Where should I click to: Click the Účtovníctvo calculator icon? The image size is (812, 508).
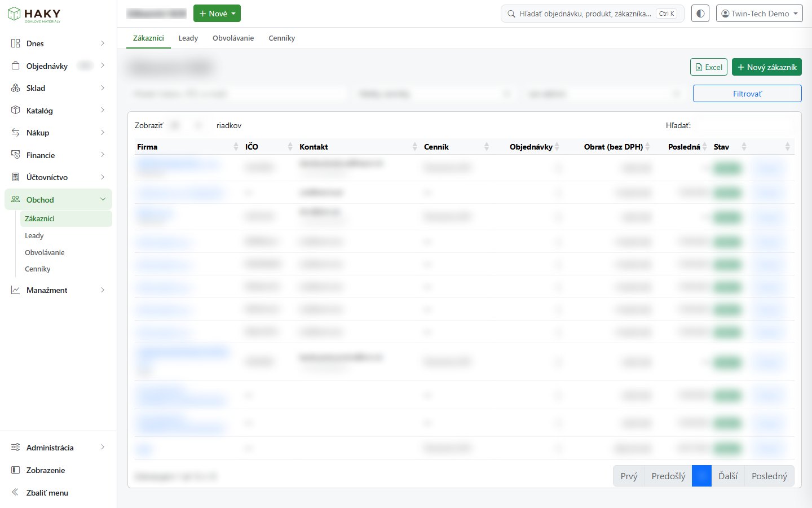(16, 177)
